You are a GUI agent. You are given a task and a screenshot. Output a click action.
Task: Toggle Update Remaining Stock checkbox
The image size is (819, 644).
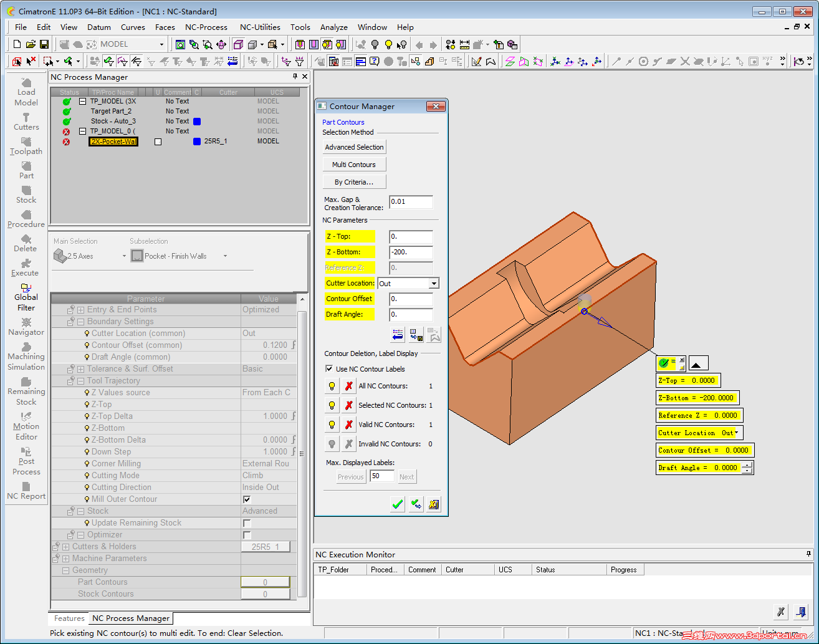(x=247, y=523)
